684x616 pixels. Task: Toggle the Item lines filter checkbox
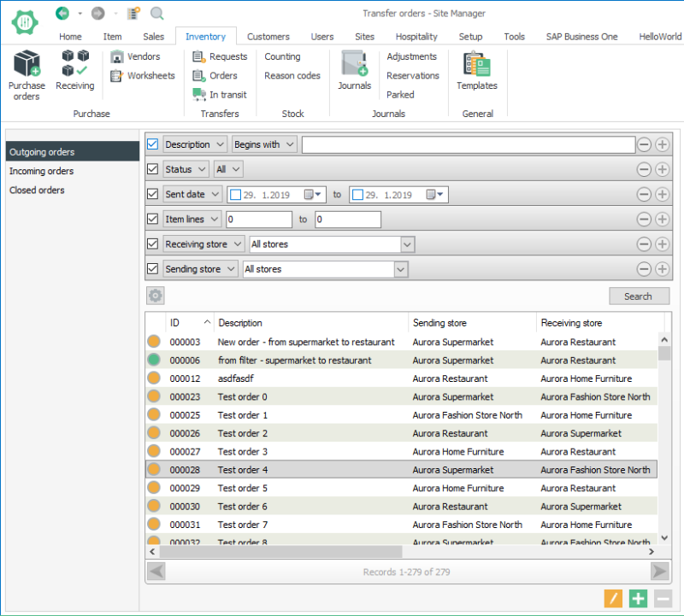tap(153, 220)
